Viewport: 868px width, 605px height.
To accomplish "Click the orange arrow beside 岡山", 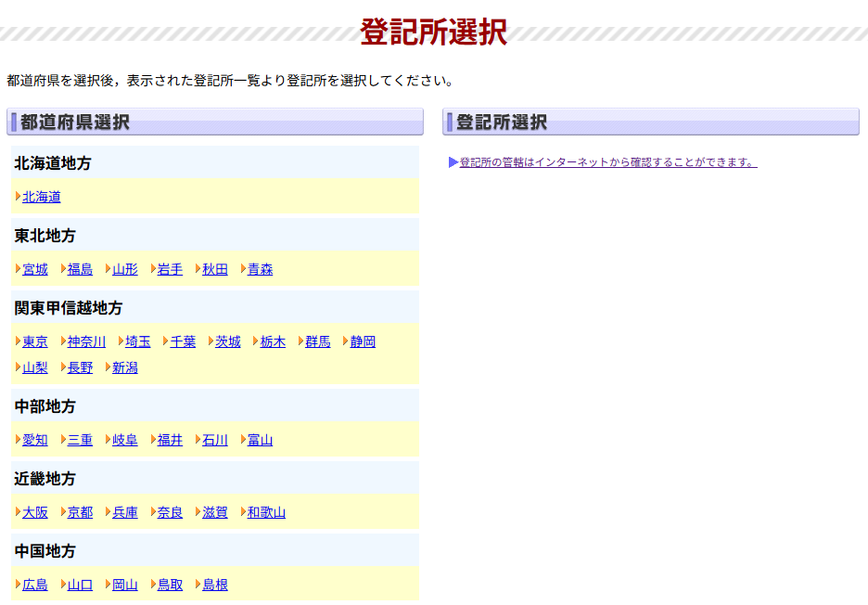I will 108,584.
